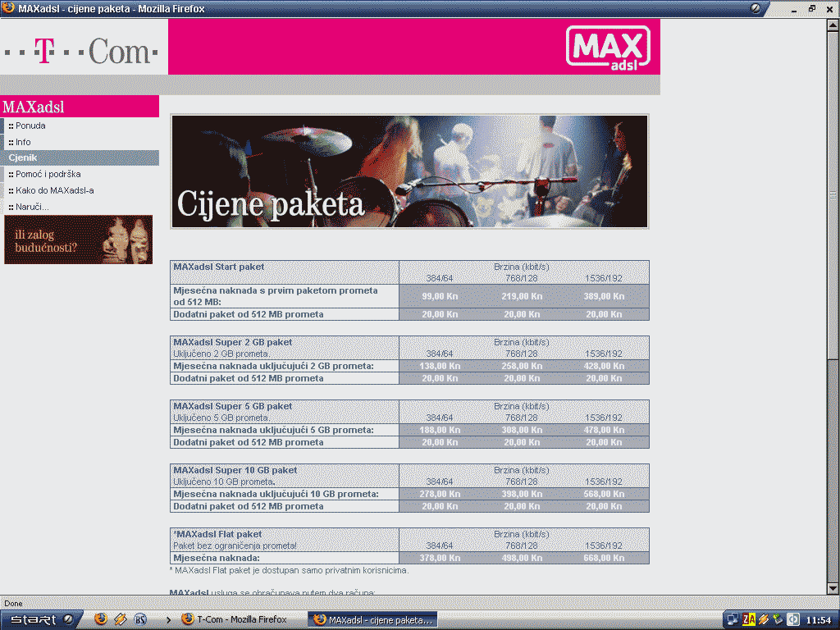Launch Firefox from quick launch bar

[x=101, y=619]
